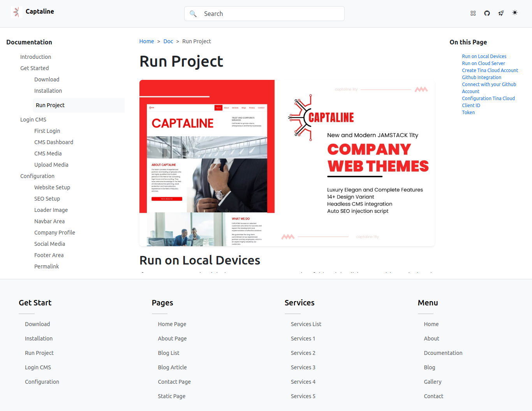532x411 pixels.
Task: Click the Captaline theme banner image
Action: 287,163
